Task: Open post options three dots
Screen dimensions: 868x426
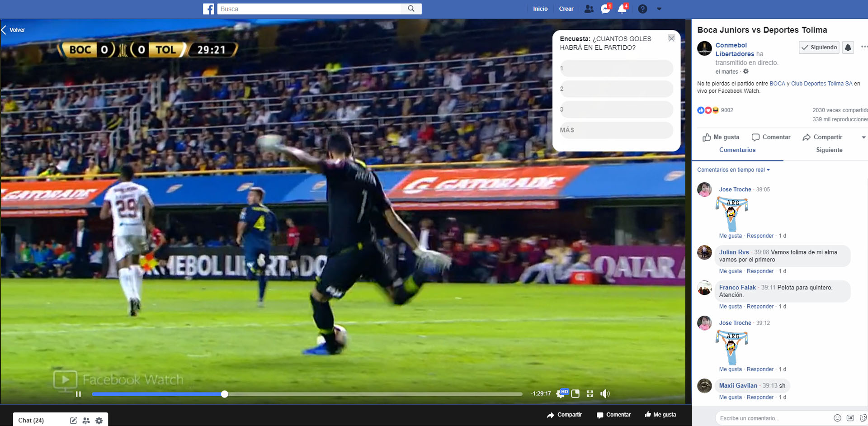Action: click(x=864, y=47)
